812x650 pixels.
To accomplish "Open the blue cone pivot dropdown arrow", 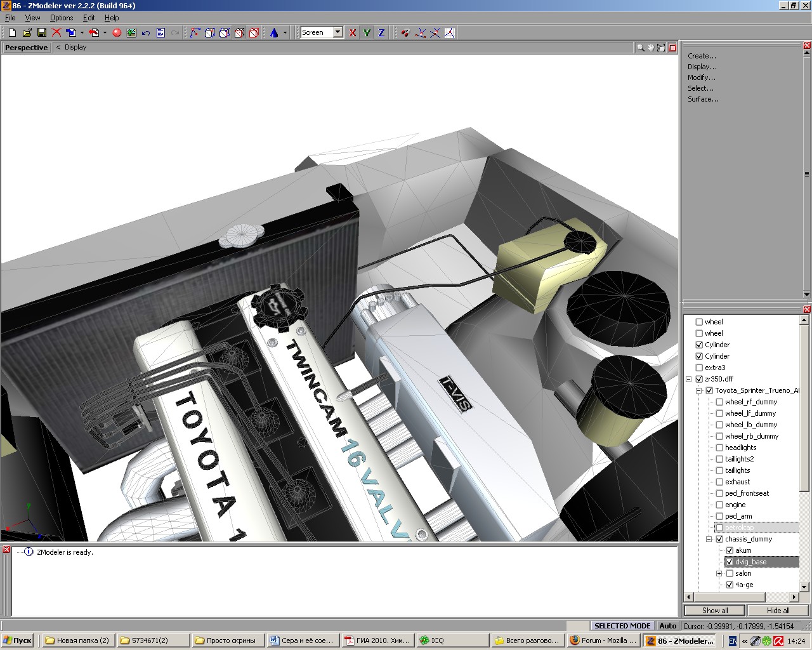I will pos(285,32).
